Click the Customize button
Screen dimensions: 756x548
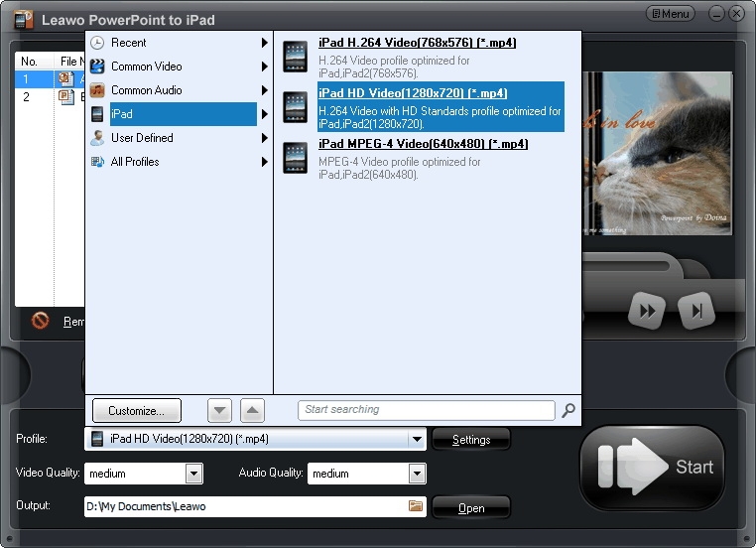point(137,410)
